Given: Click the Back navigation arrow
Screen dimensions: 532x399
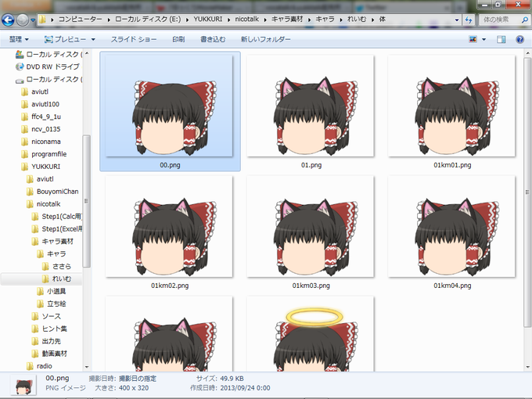Looking at the screenshot, I should [8, 20].
